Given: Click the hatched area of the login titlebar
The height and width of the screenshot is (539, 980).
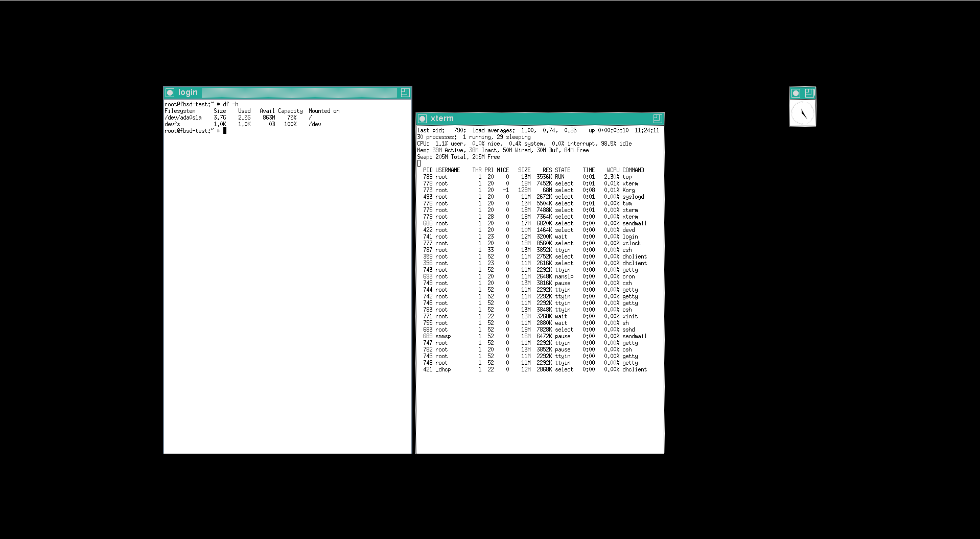Looking at the screenshot, I should click(299, 92).
